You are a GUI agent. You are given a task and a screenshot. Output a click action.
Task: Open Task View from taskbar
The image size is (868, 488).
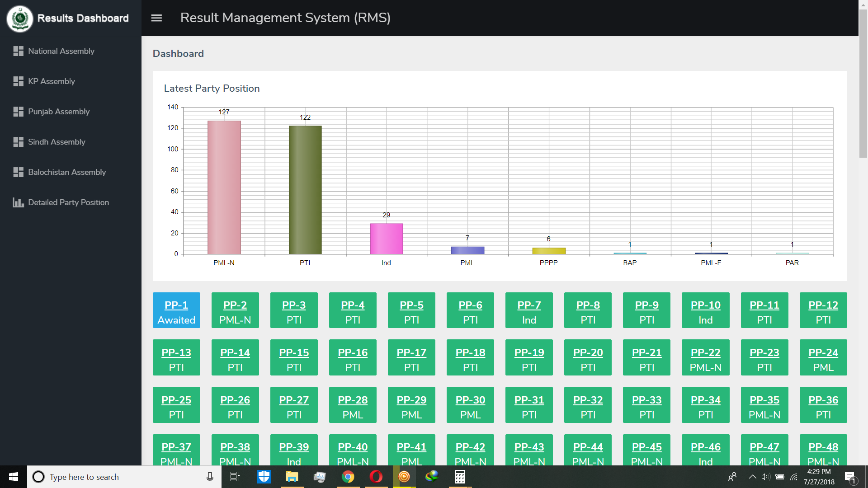[x=235, y=477]
